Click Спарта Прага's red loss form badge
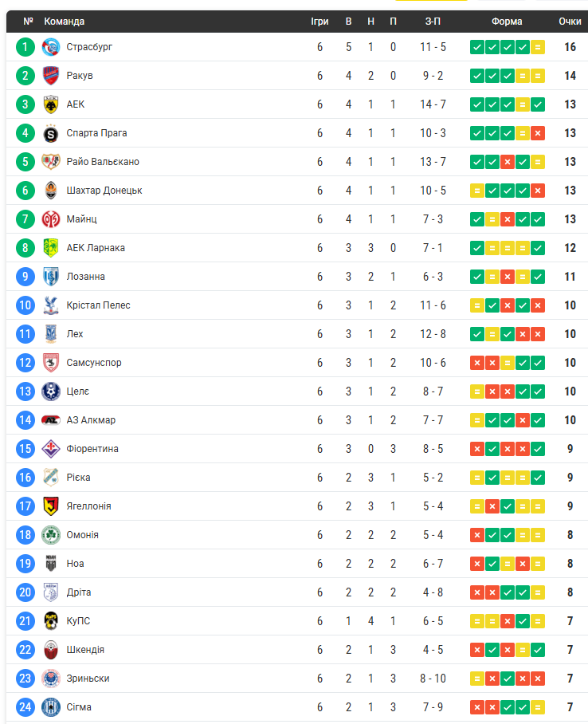Image resolution: width=588 pixels, height=724 pixels. (538, 133)
